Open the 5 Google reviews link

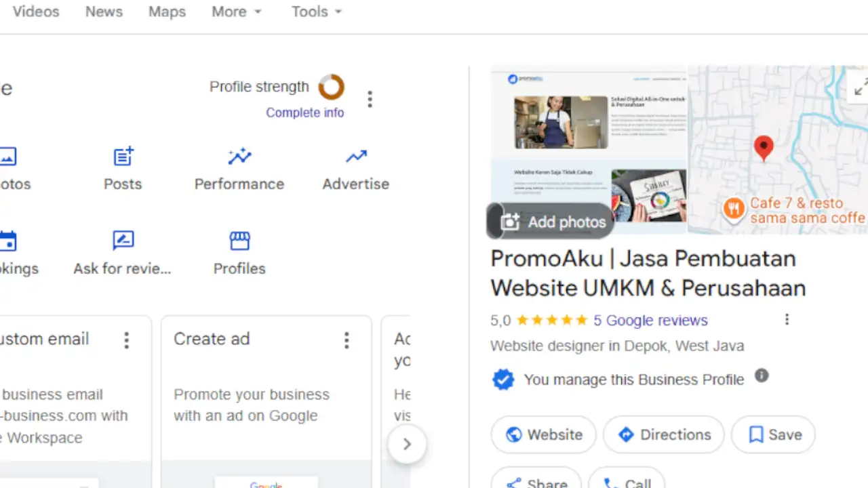pyautogui.click(x=650, y=321)
